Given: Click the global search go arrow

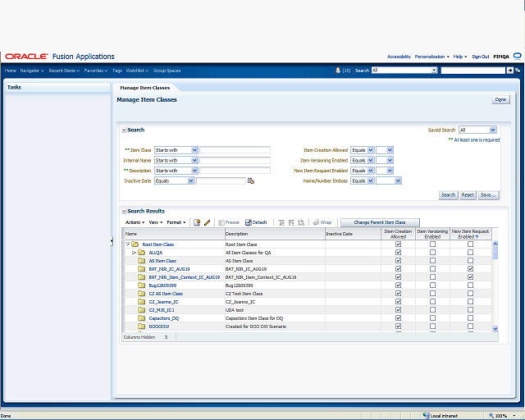Looking at the screenshot, I should (509, 71).
